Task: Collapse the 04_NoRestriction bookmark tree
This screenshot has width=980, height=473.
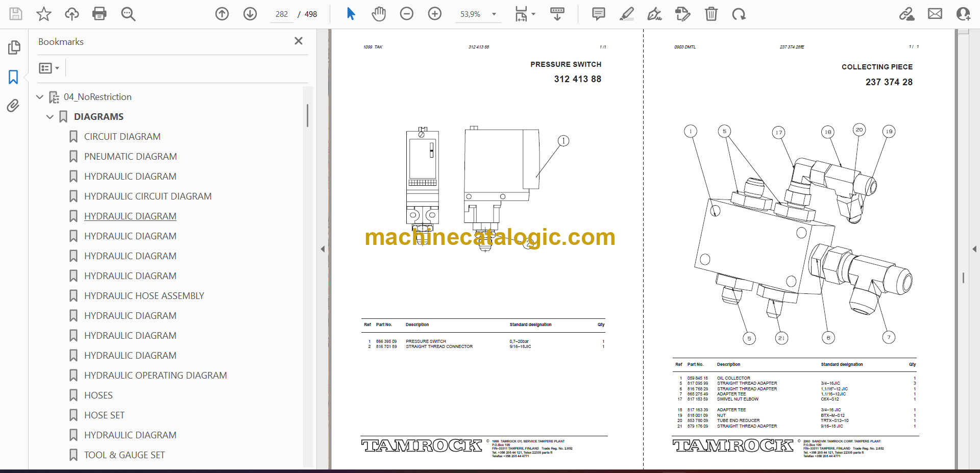Action: click(40, 97)
